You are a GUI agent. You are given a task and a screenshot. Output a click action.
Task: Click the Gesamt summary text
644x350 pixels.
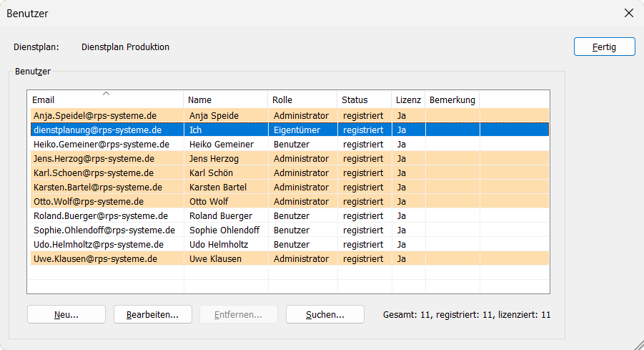pyautogui.click(x=467, y=315)
